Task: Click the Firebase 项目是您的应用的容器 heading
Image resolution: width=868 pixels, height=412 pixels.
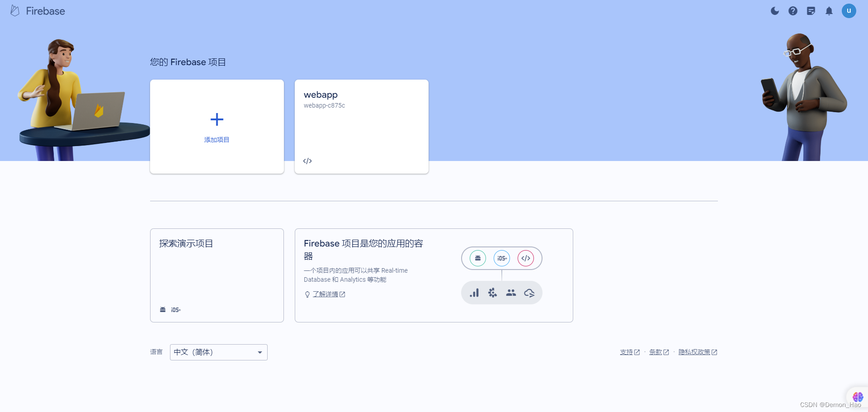Action: 363,250
